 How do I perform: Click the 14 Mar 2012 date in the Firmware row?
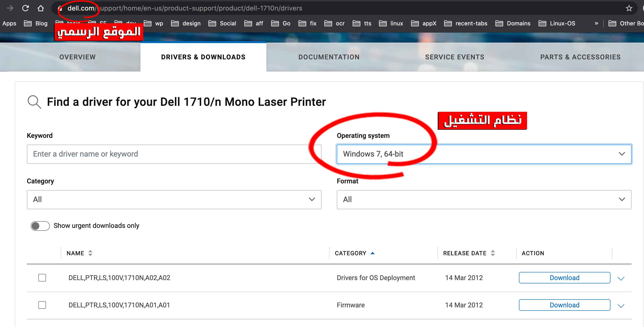click(x=464, y=305)
